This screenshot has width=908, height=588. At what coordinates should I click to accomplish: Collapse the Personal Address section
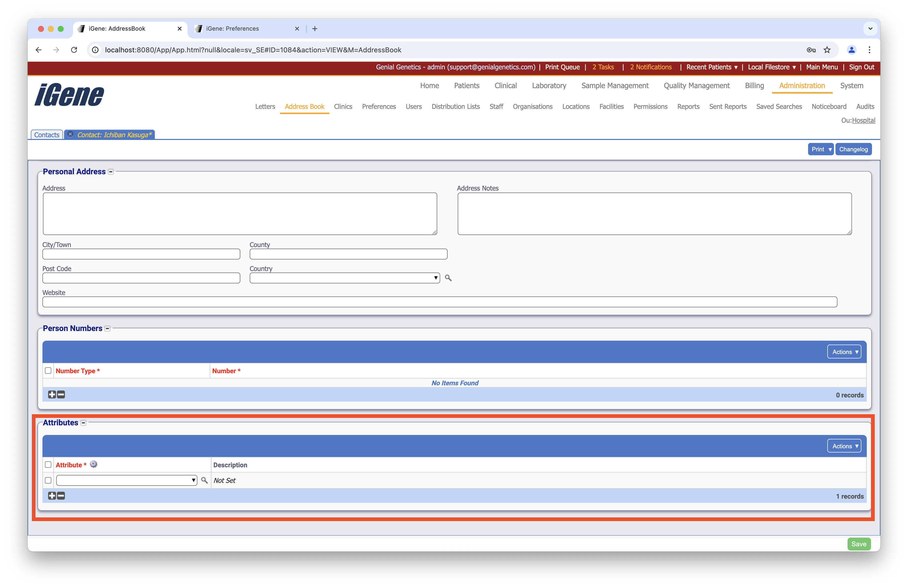tap(111, 172)
